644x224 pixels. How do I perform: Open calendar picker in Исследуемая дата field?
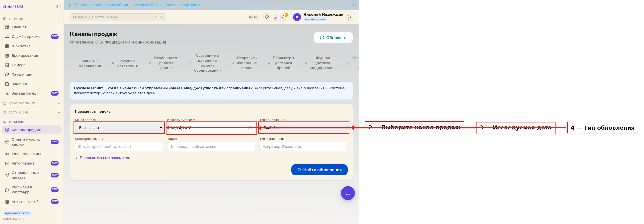[250, 128]
